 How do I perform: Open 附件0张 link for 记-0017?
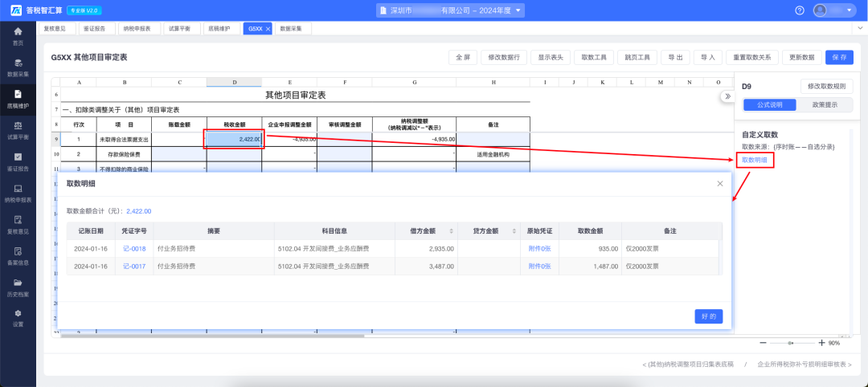tap(540, 266)
